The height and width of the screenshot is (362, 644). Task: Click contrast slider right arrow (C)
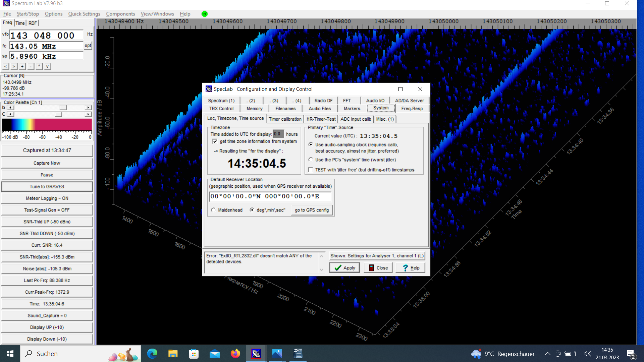coord(88,114)
